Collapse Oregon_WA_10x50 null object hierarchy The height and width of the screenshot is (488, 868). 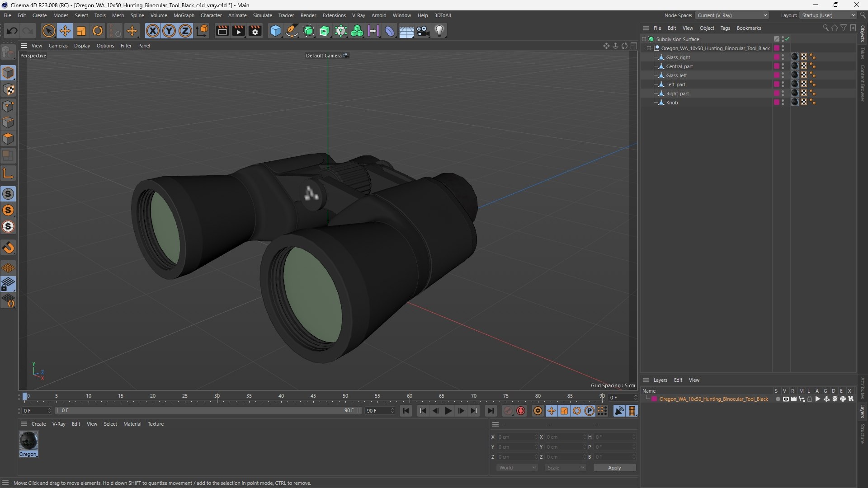pos(649,48)
